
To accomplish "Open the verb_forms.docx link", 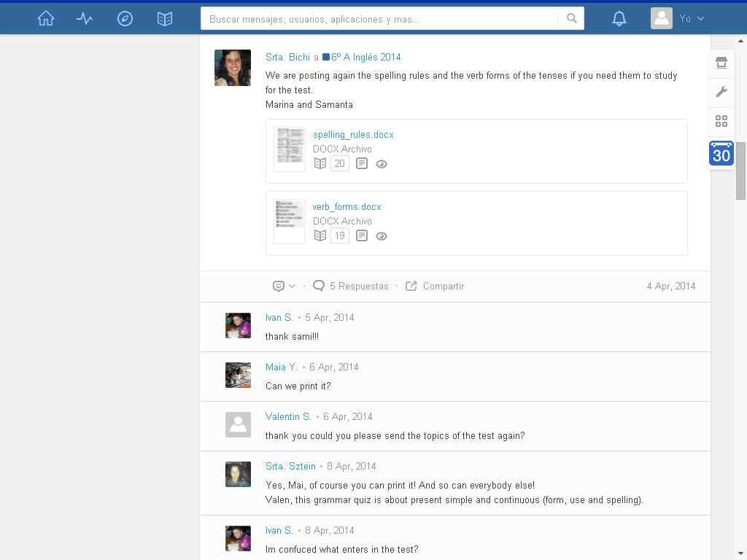I will click(347, 206).
